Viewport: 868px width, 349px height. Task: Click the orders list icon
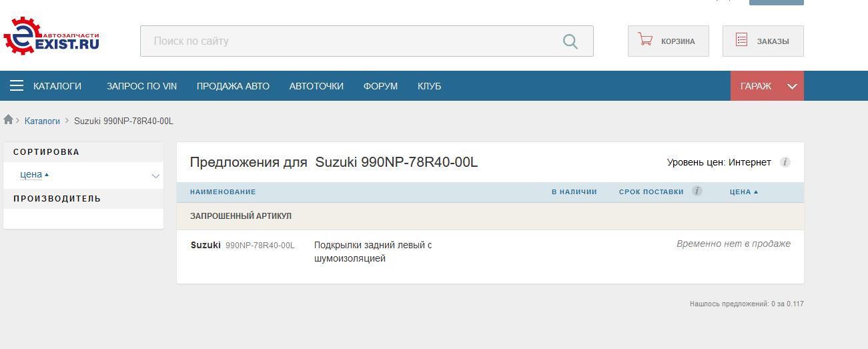point(741,40)
